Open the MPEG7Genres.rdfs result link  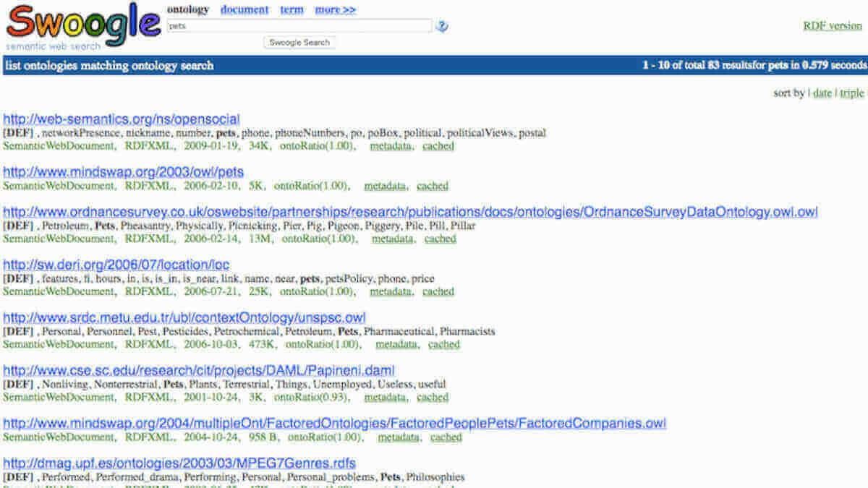(x=179, y=463)
